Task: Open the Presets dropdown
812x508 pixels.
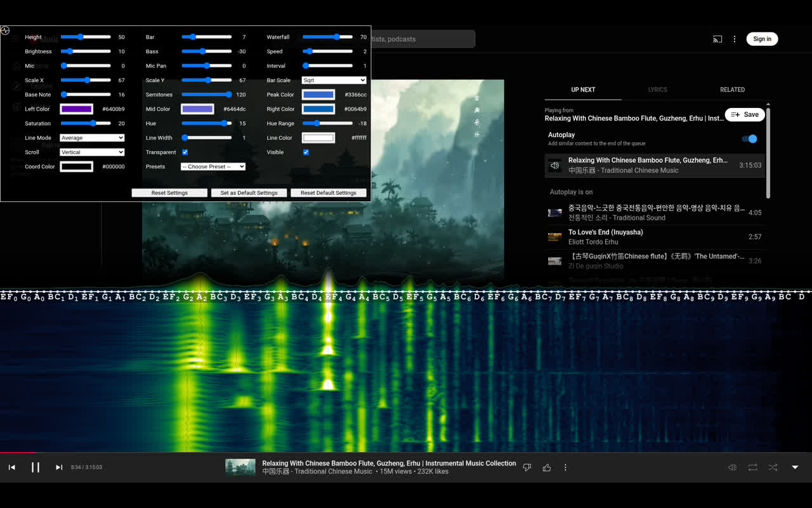Action: coord(213,166)
